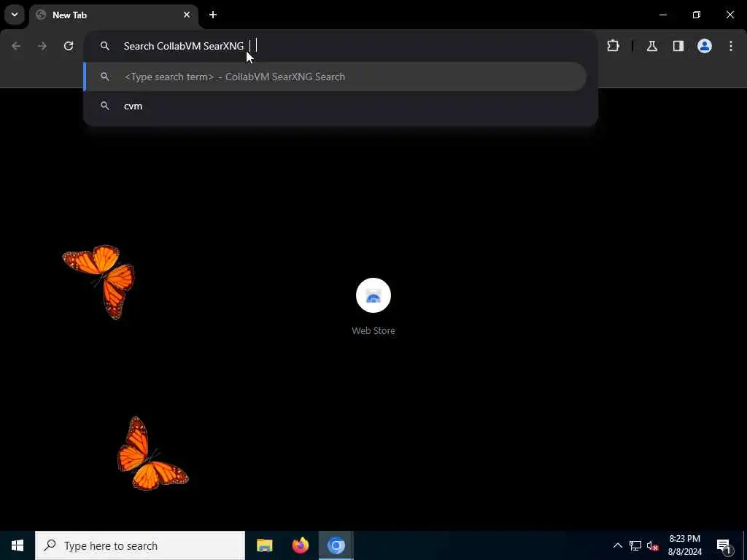The width and height of the screenshot is (747, 560).
Task: Restore down the browser window
Action: coord(697,15)
